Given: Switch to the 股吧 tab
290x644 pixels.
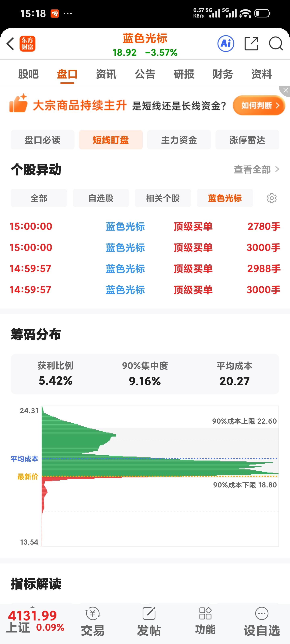Looking at the screenshot, I should coord(28,74).
